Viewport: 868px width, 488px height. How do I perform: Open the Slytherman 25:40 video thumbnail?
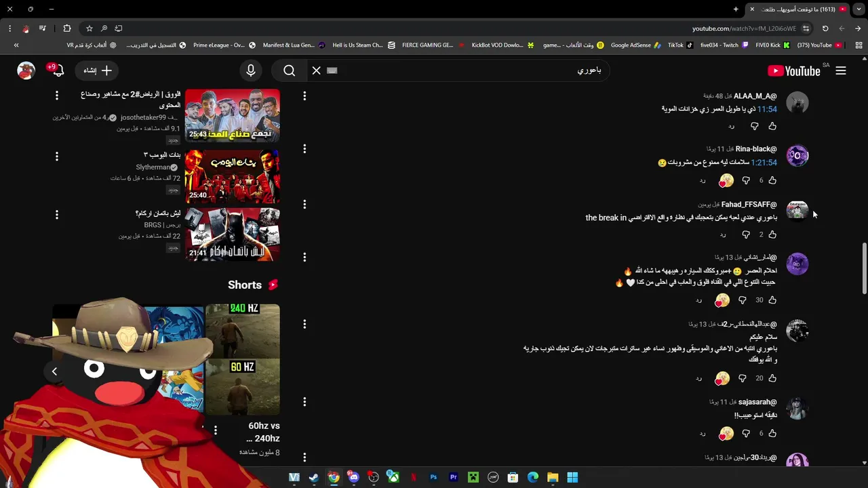pyautogui.click(x=233, y=176)
